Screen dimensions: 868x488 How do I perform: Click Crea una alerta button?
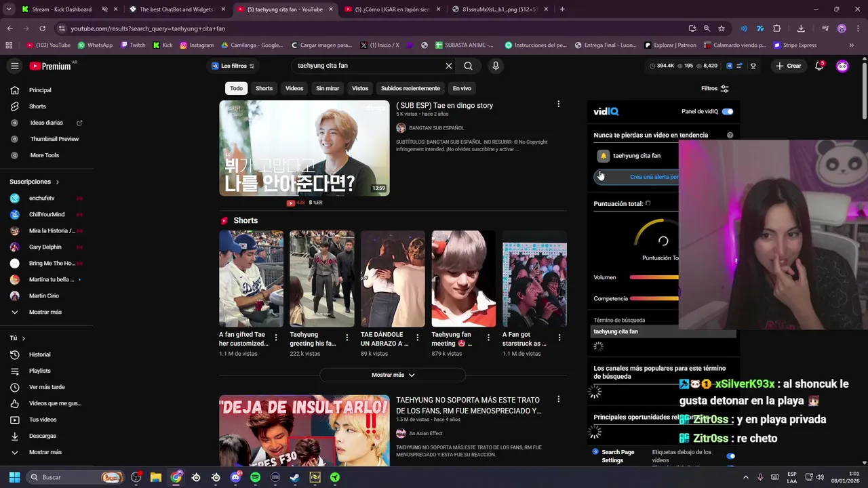click(x=637, y=177)
